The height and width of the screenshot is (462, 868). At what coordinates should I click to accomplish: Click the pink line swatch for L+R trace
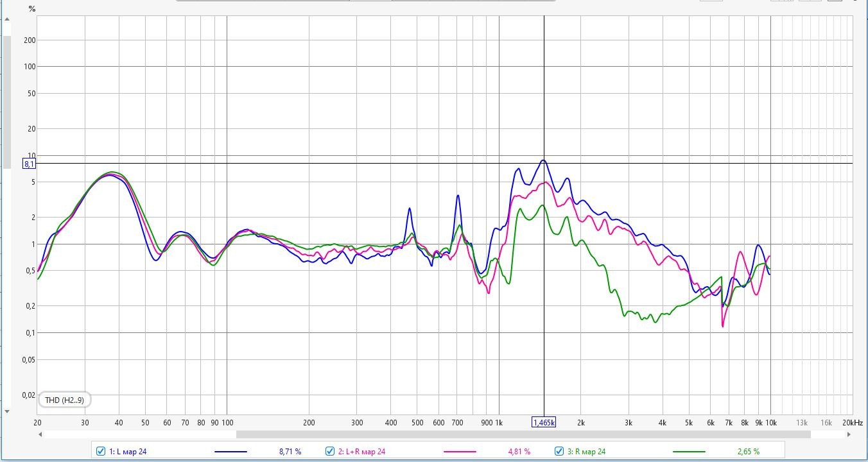[x=460, y=452]
